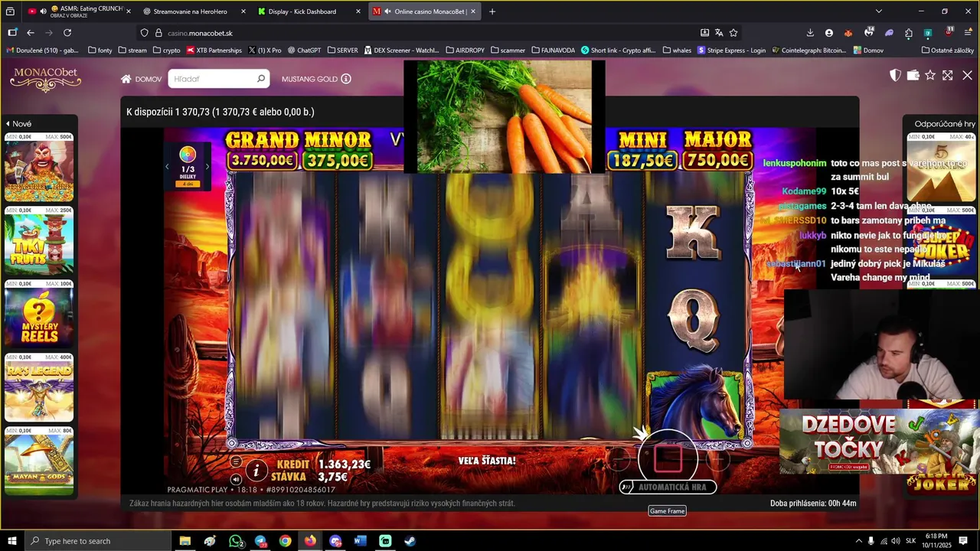Click the shield responsible gaming icon
The height and width of the screenshot is (551, 980).
pyautogui.click(x=895, y=75)
